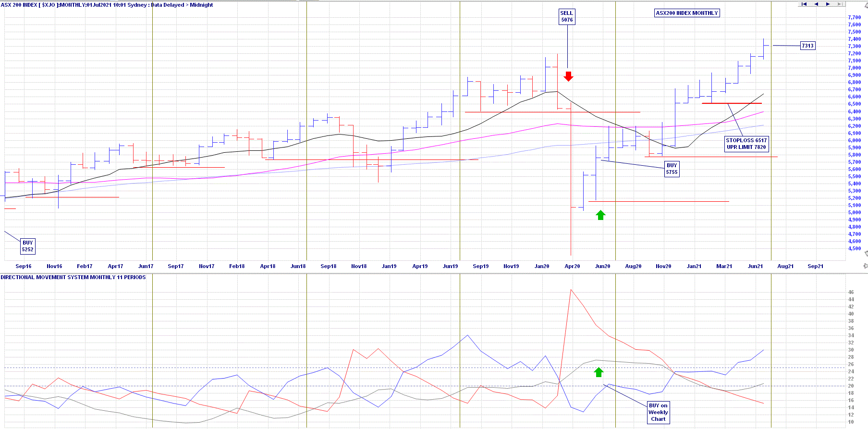Click the ASX 200 INDEX chart header text
Viewport: 868px width, 429px height.
point(107,5)
